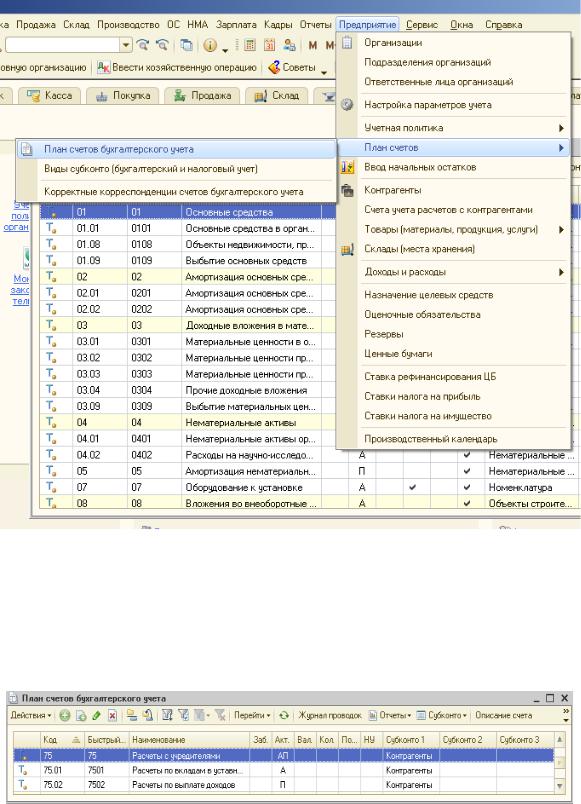581x804 pixels.
Task: Click the Описание счета button
Action: [504, 715]
